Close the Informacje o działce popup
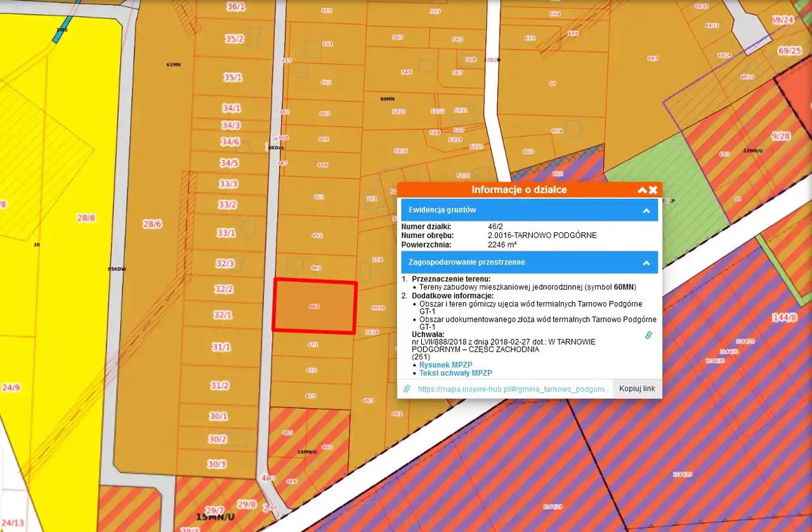812x532 pixels. tap(653, 190)
